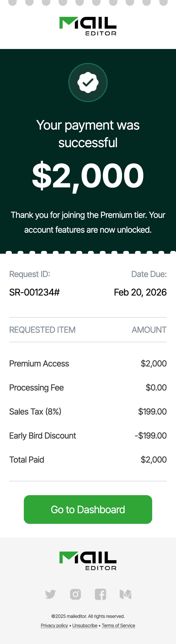Click the Unsubscribe link
176x644 pixels.
coord(85,626)
